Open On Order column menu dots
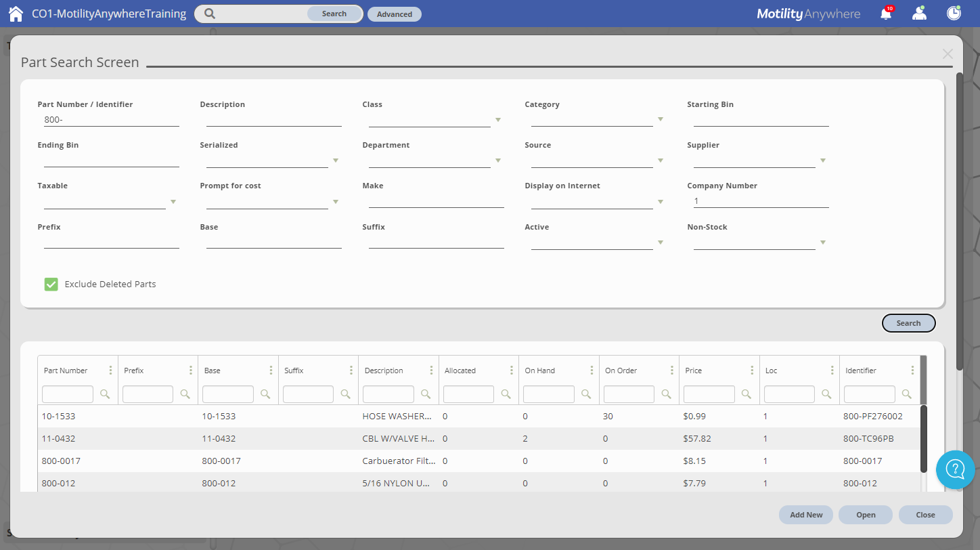This screenshot has height=550, width=980. click(672, 371)
